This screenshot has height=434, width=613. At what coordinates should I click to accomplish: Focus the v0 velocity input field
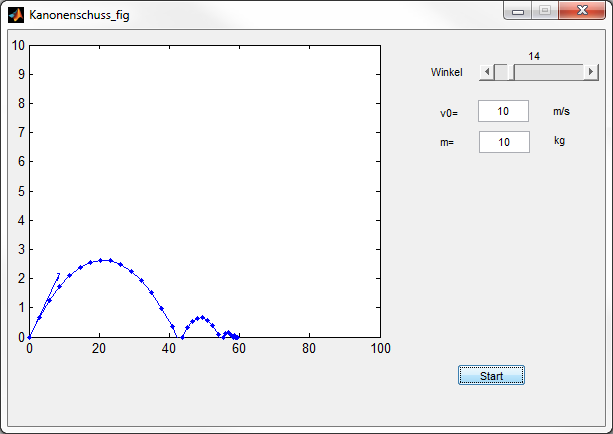coord(503,112)
